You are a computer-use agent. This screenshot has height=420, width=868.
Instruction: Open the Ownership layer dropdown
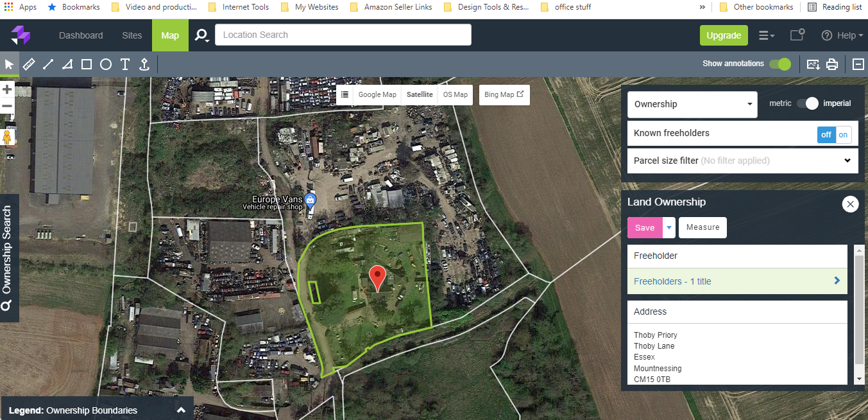(x=692, y=104)
